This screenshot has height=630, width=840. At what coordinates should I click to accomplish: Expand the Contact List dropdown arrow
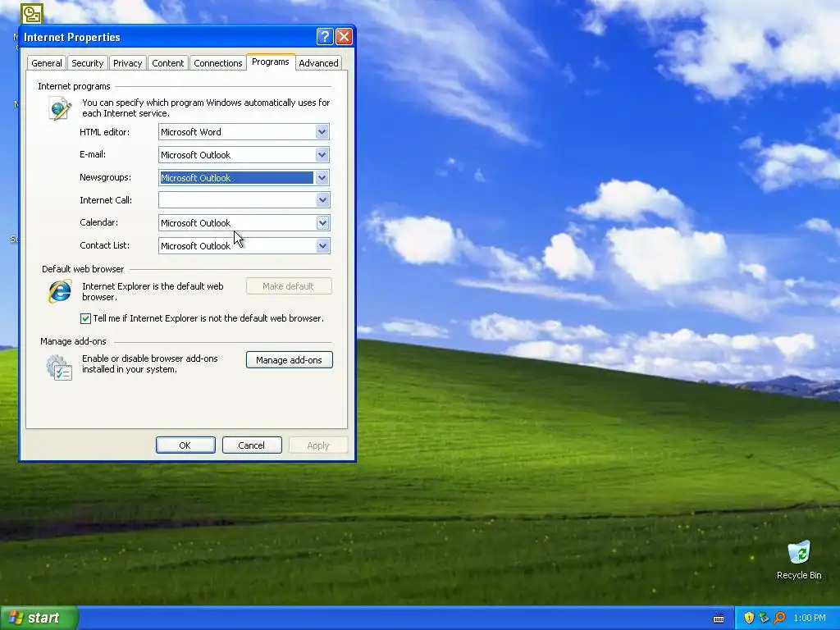[322, 246]
